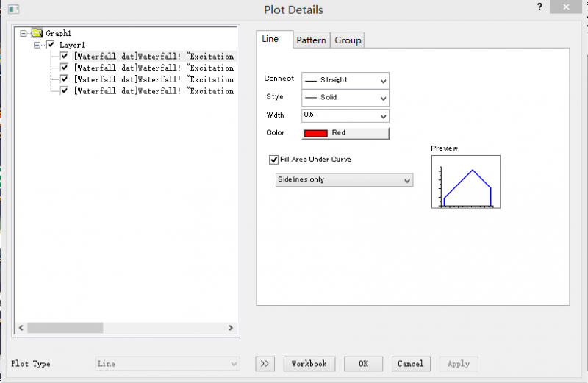Uncheck the first Waterfall.dat plot checkbox

coord(65,56)
